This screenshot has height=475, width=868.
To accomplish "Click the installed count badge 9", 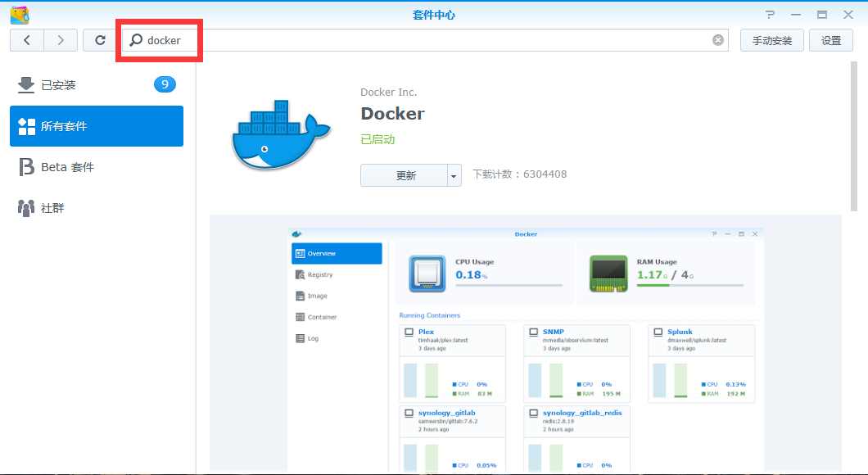I will click(x=165, y=84).
